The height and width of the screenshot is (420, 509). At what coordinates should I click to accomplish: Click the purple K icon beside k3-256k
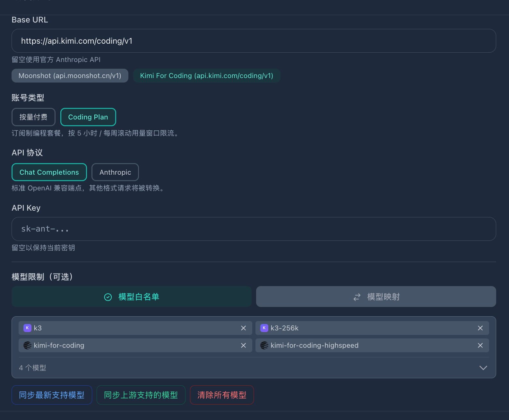click(264, 328)
